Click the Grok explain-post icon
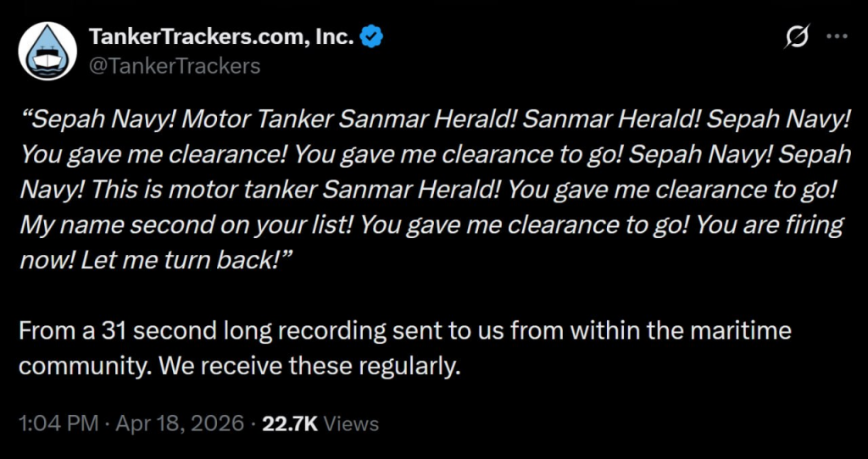Screen dimensions: 868x459 click(797, 36)
